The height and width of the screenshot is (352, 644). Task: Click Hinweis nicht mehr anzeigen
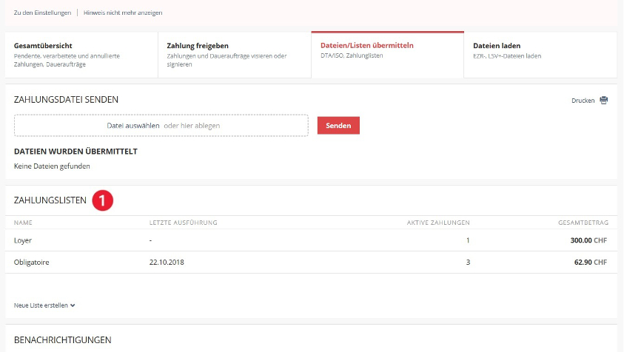123,13
